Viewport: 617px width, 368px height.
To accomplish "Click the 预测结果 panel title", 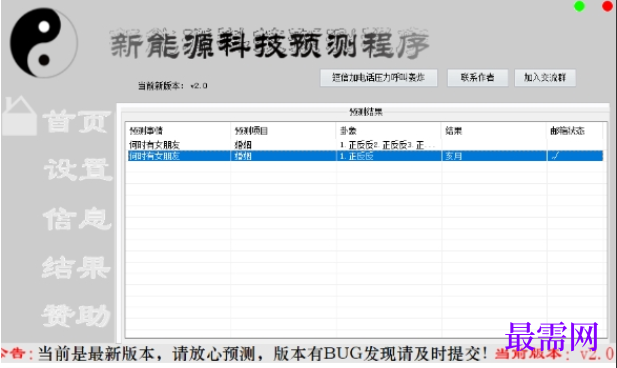I will (366, 112).
